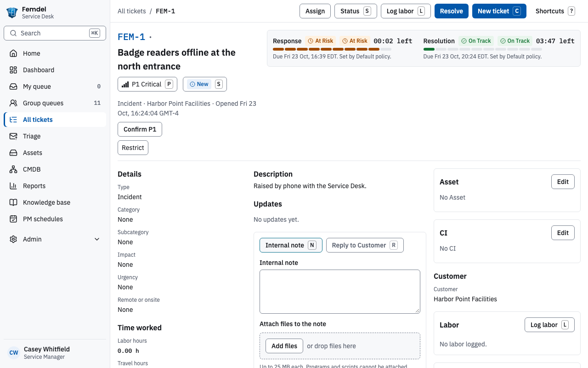Click the Response SLA progress bar
The width and height of the screenshot is (588, 368).
click(x=332, y=49)
